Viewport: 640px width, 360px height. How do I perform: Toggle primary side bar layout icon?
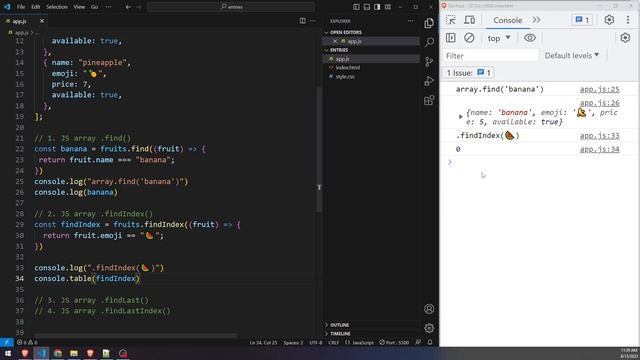click(x=356, y=7)
